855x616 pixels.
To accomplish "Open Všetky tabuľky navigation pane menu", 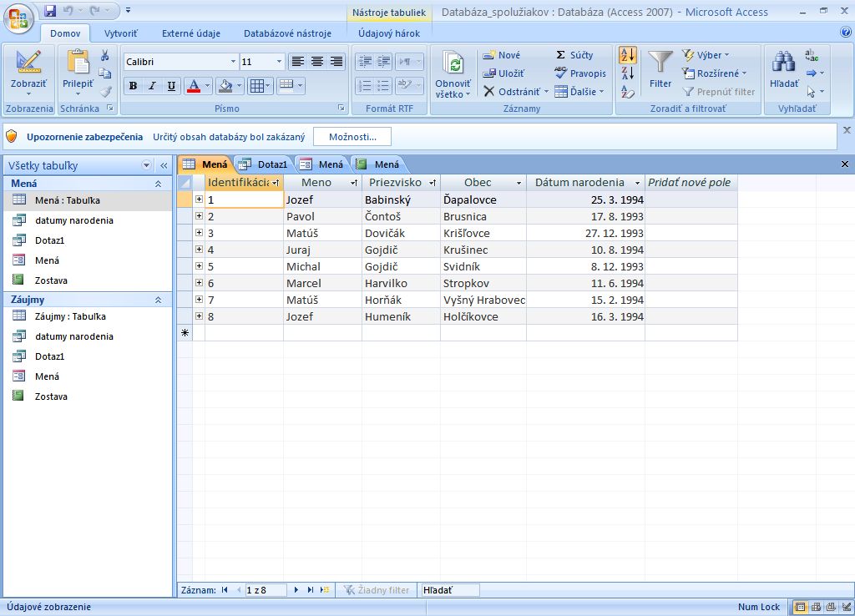I will [x=146, y=165].
